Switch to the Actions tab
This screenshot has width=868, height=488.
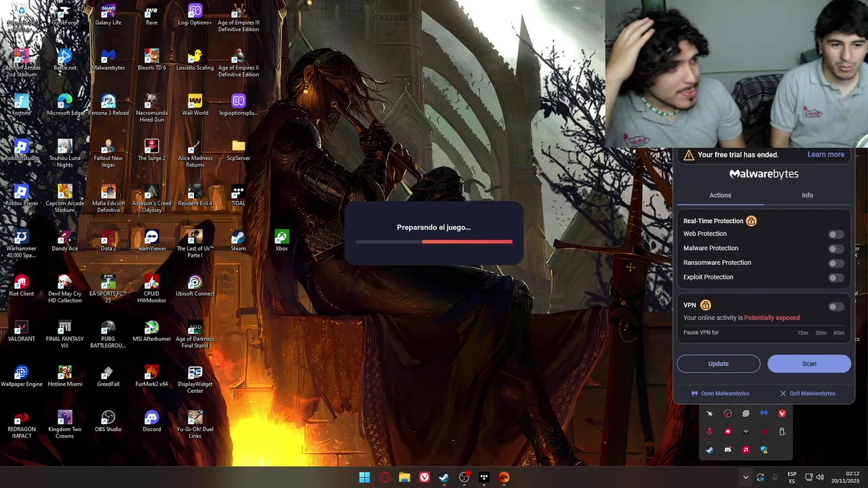click(x=720, y=195)
